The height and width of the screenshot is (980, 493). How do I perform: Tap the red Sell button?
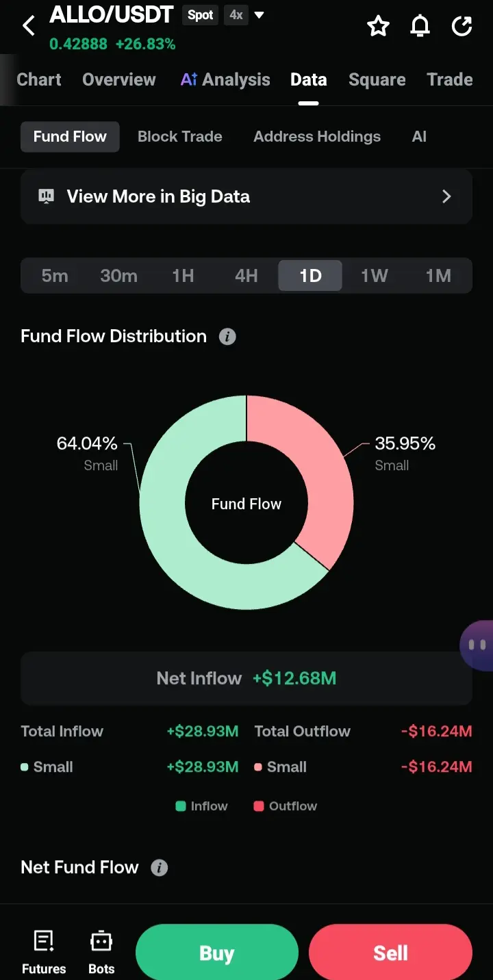pos(390,952)
